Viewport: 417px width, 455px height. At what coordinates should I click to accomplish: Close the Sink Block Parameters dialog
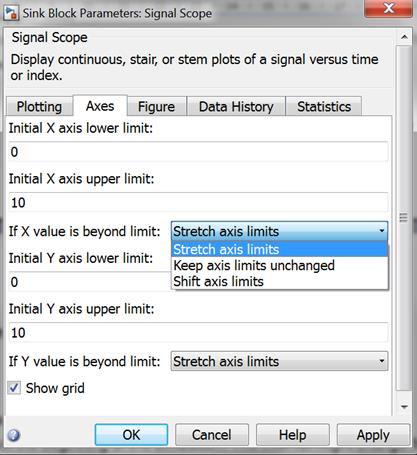(389, 8)
